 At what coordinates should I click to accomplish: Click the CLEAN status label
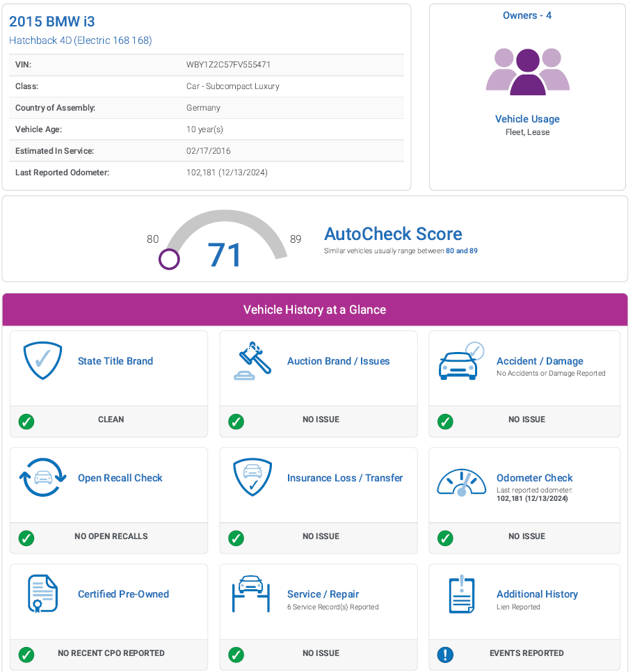click(x=111, y=419)
